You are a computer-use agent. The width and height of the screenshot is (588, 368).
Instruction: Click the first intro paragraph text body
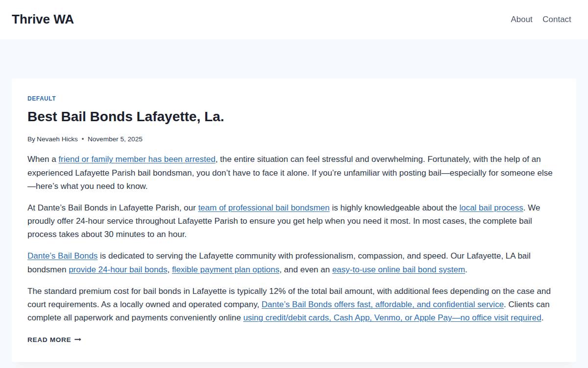pos(290,173)
